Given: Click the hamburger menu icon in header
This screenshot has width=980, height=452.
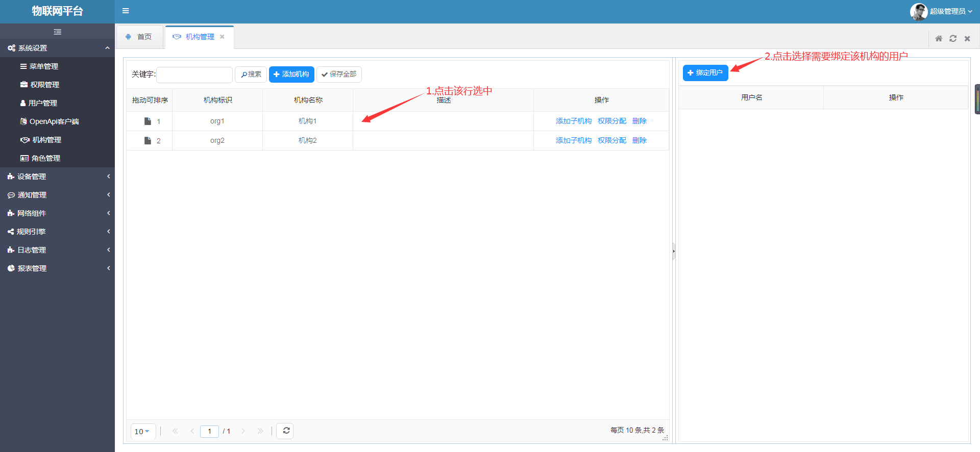Looking at the screenshot, I should [x=126, y=11].
